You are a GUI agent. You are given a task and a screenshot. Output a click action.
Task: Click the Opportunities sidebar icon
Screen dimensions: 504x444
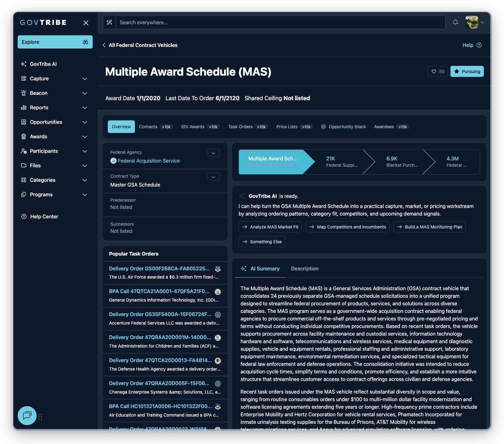click(24, 122)
